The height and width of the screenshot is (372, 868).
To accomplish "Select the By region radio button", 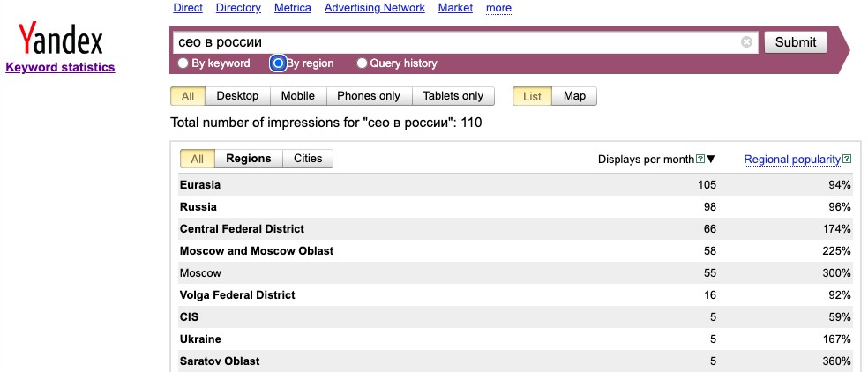I will coord(278,63).
